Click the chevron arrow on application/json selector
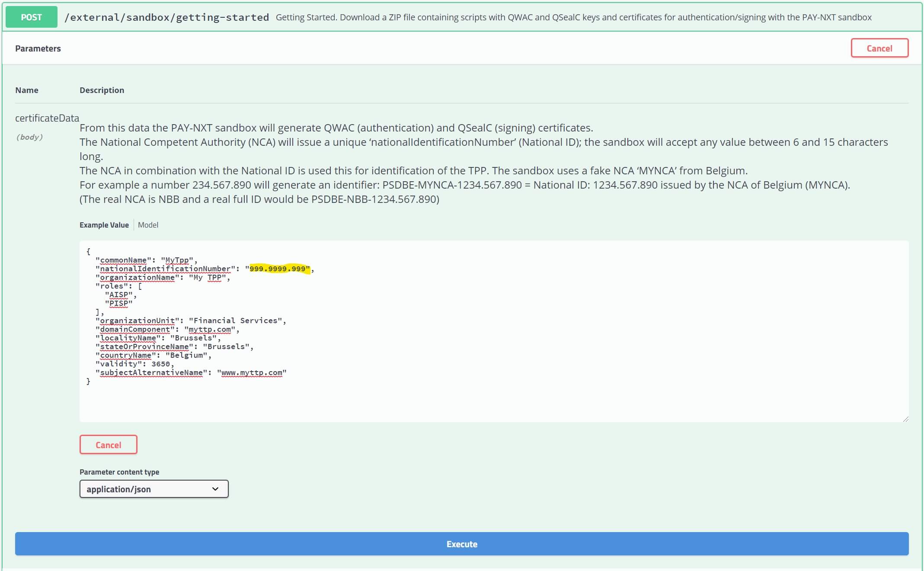The image size is (924, 571). coord(215,489)
